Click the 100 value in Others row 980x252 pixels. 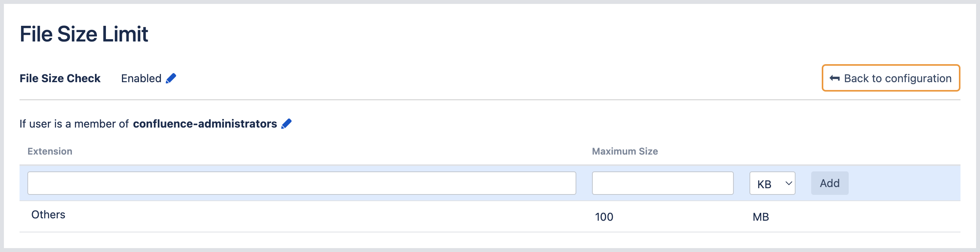point(604,217)
